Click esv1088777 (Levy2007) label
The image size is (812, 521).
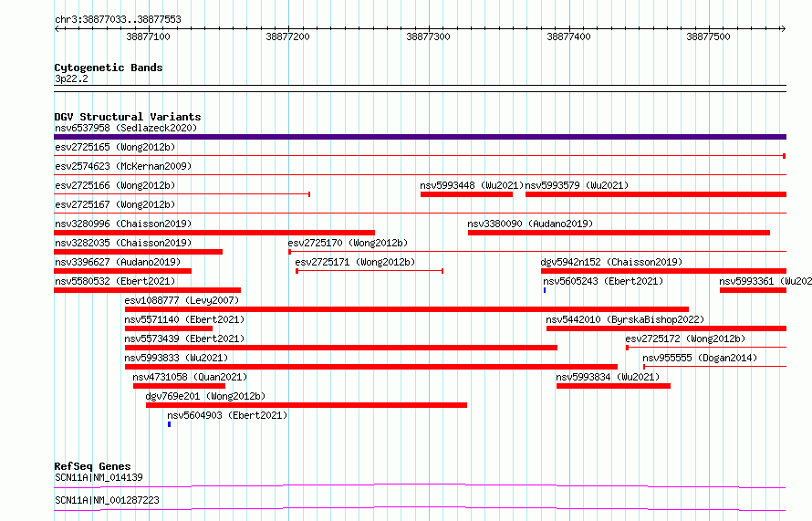coord(182,300)
